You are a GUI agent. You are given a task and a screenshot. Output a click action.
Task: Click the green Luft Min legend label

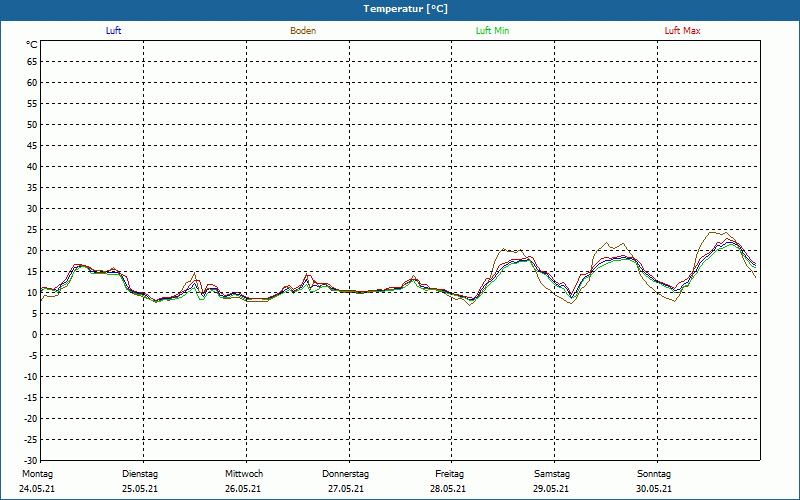pyautogui.click(x=492, y=31)
